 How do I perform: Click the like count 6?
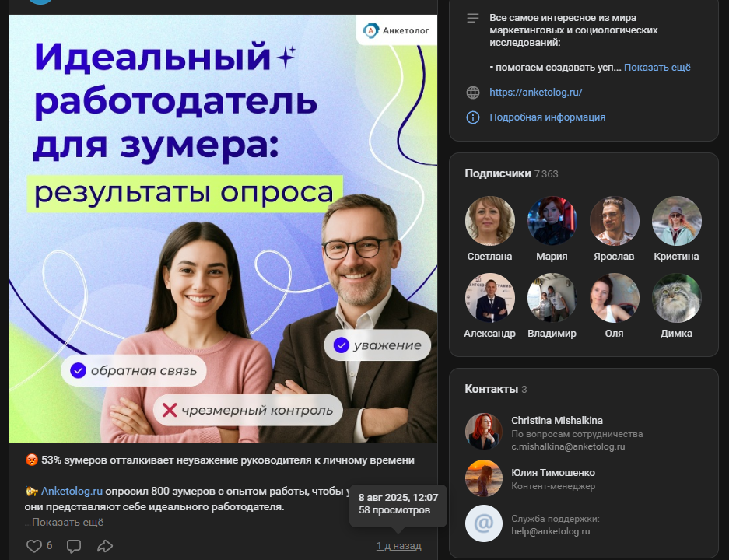tap(49, 545)
